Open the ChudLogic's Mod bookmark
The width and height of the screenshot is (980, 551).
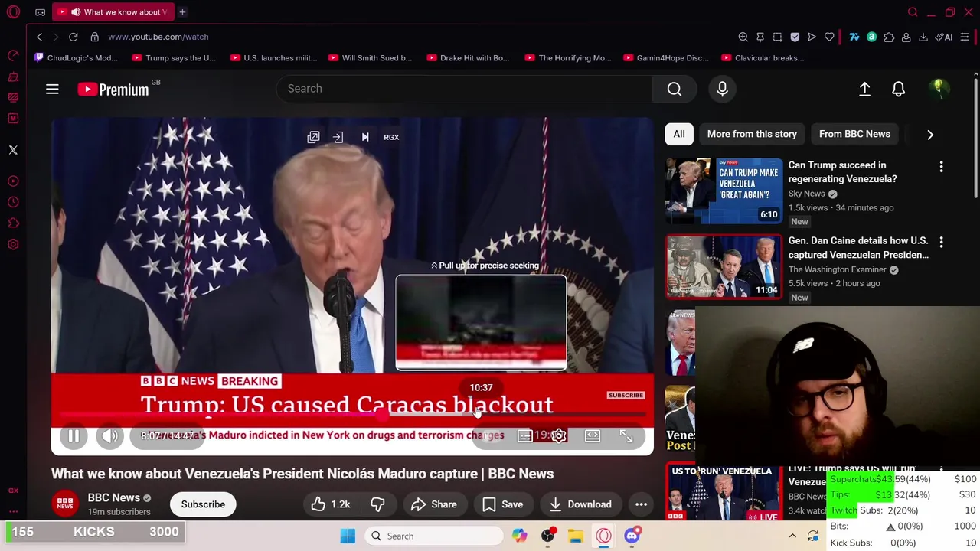pos(77,58)
